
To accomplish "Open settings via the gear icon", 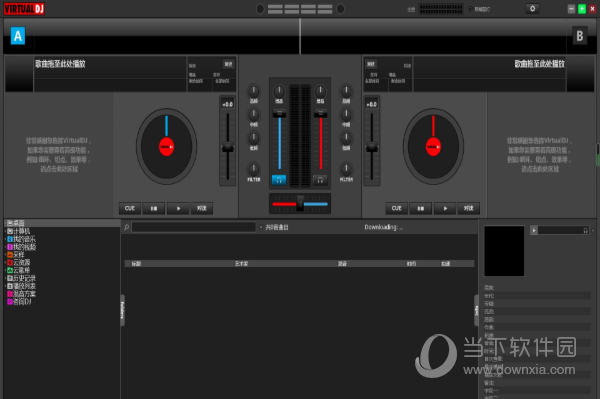I will coord(532,8).
